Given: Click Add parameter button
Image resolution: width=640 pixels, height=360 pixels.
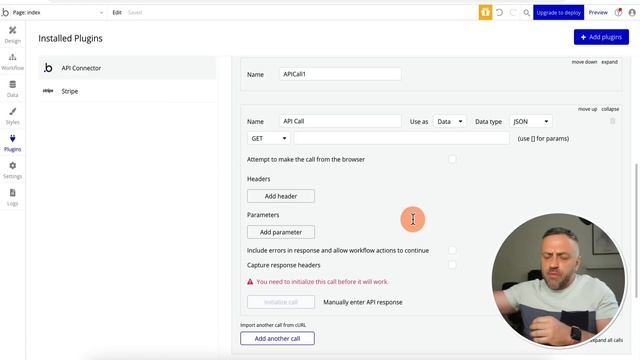Looking at the screenshot, I should [281, 232].
